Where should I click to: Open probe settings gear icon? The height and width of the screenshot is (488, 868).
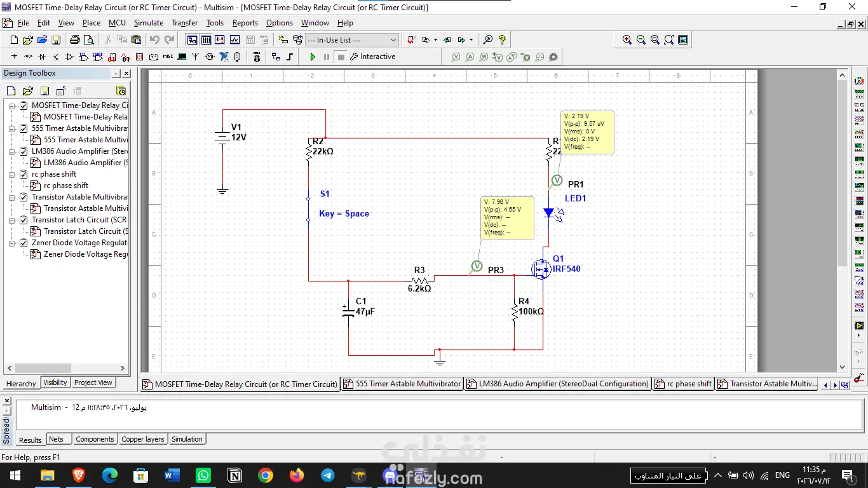(553, 57)
